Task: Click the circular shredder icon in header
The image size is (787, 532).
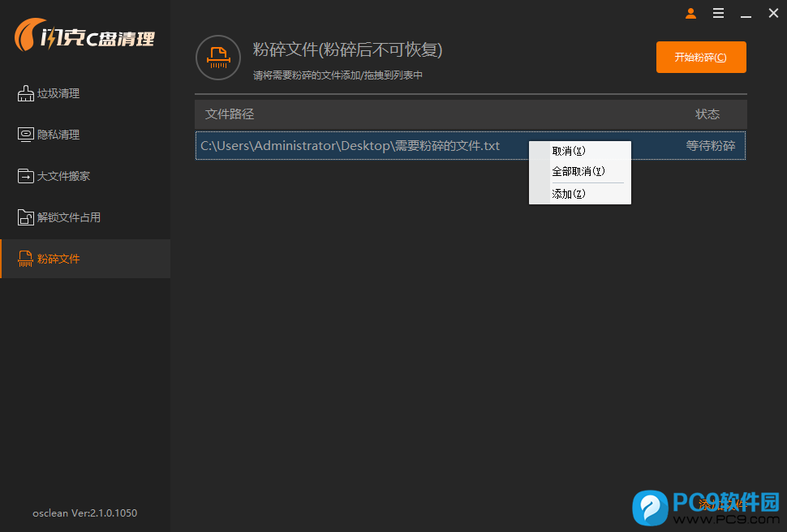Action: [218, 58]
